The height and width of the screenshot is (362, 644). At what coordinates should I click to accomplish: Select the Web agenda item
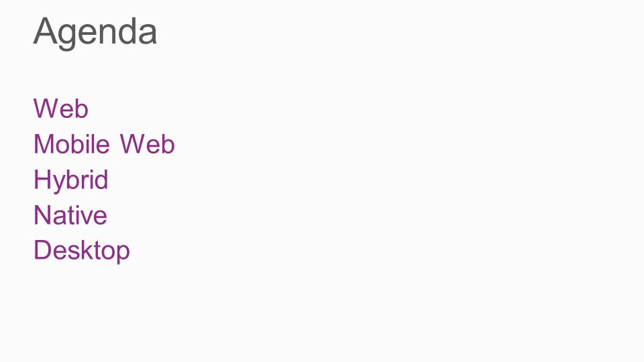pos(61,109)
